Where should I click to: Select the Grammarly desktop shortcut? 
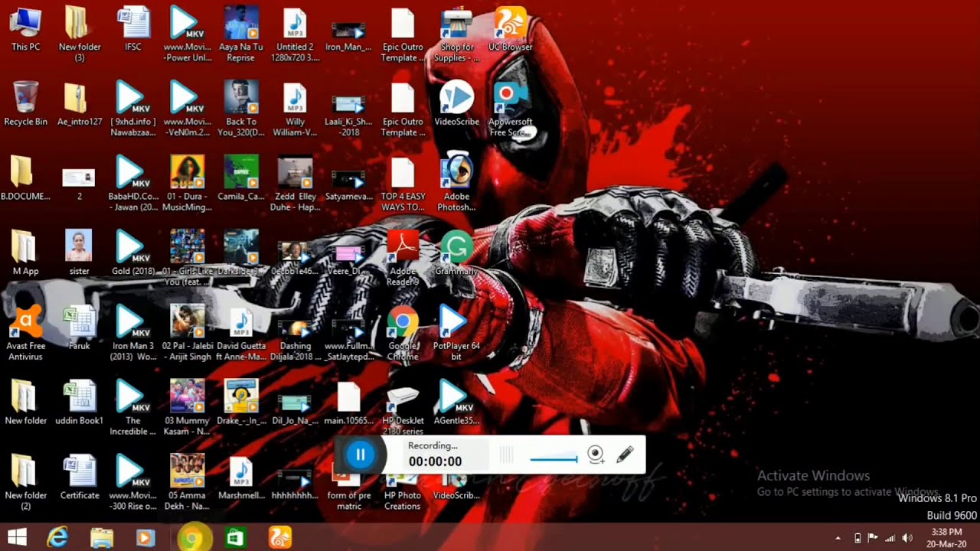click(456, 253)
